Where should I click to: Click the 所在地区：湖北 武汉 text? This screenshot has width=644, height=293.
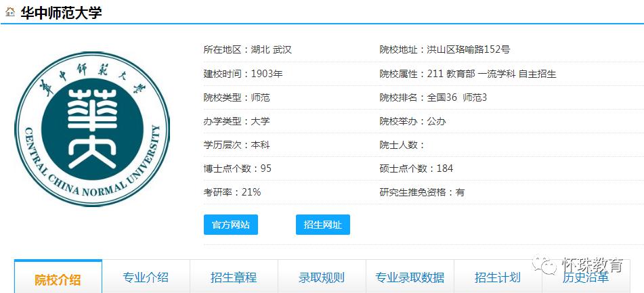tap(247, 50)
